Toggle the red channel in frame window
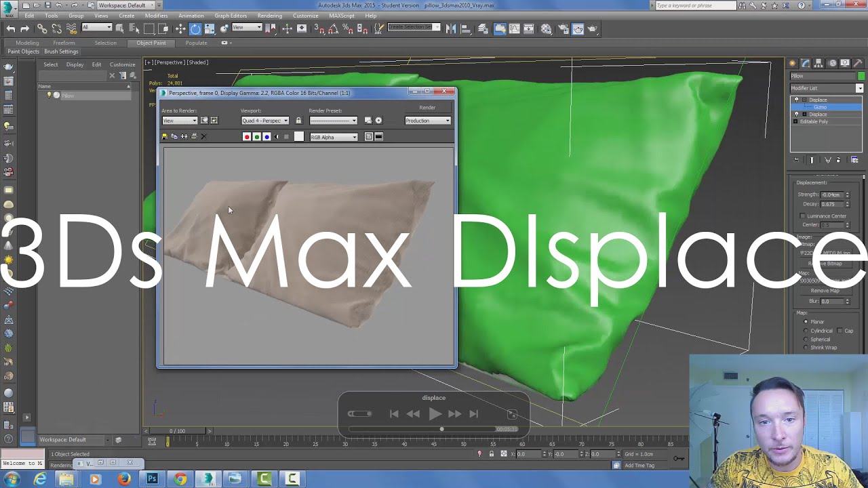 (247, 137)
